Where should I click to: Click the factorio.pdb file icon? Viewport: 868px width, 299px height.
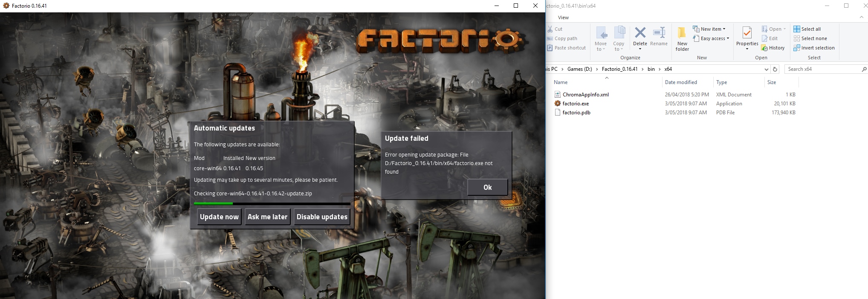tap(557, 113)
